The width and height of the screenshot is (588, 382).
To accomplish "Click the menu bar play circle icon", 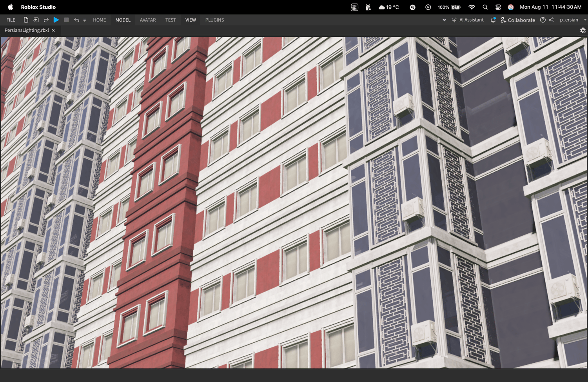I will tap(428, 7).
